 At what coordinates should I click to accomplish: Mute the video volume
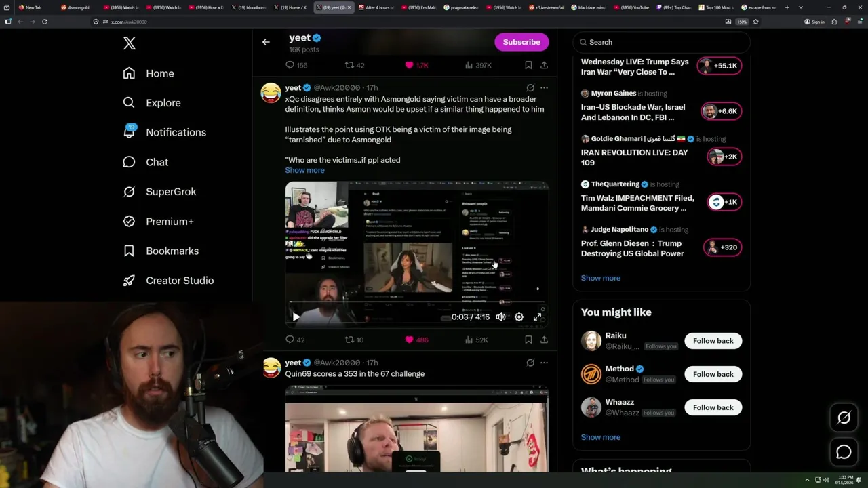point(500,317)
